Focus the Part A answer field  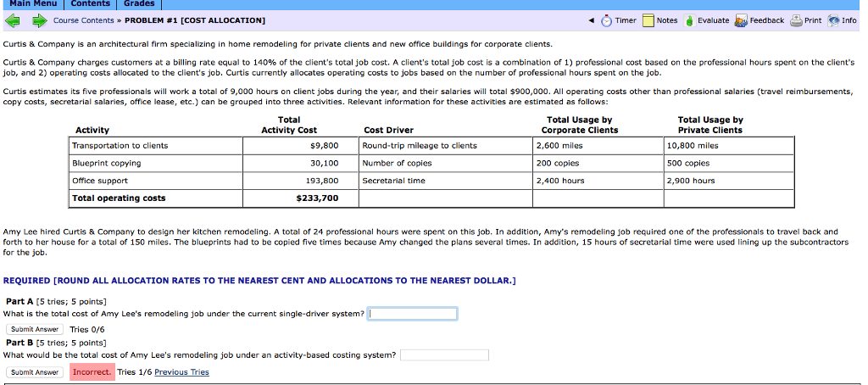tap(413, 314)
